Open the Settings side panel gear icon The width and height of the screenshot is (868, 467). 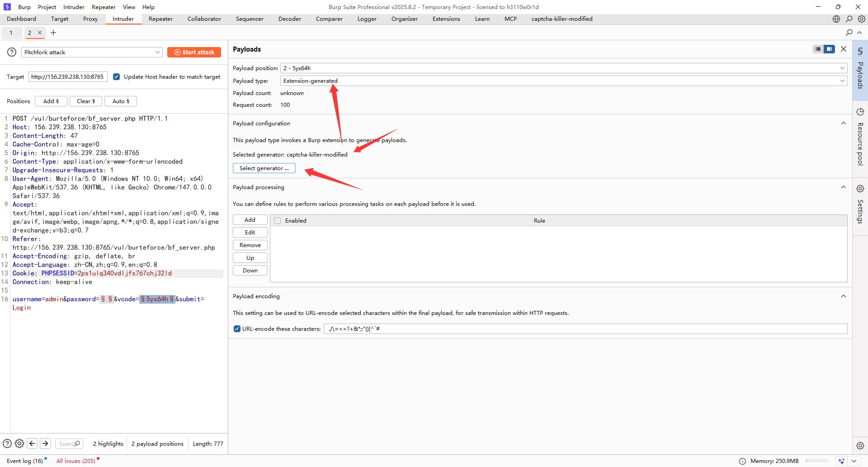(860, 189)
